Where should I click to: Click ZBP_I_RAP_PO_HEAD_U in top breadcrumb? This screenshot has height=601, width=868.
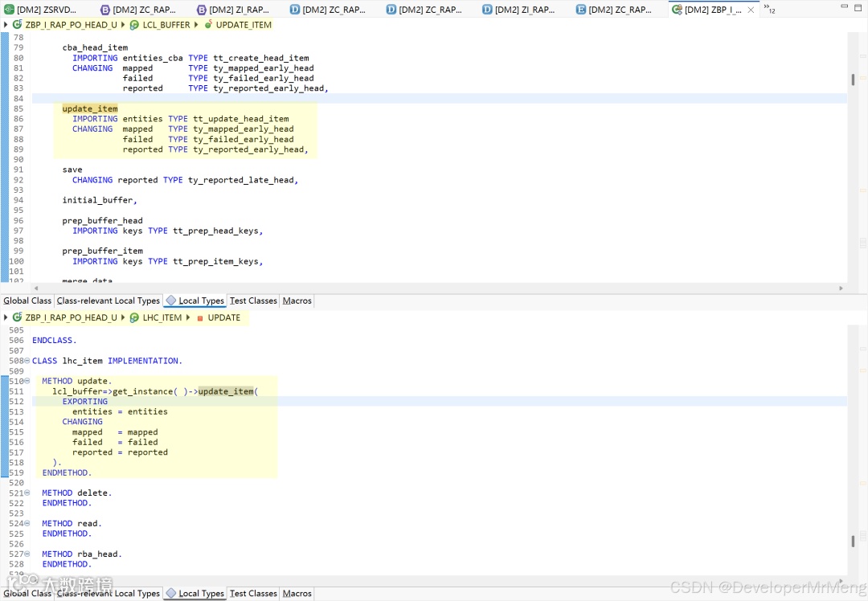[x=71, y=25]
